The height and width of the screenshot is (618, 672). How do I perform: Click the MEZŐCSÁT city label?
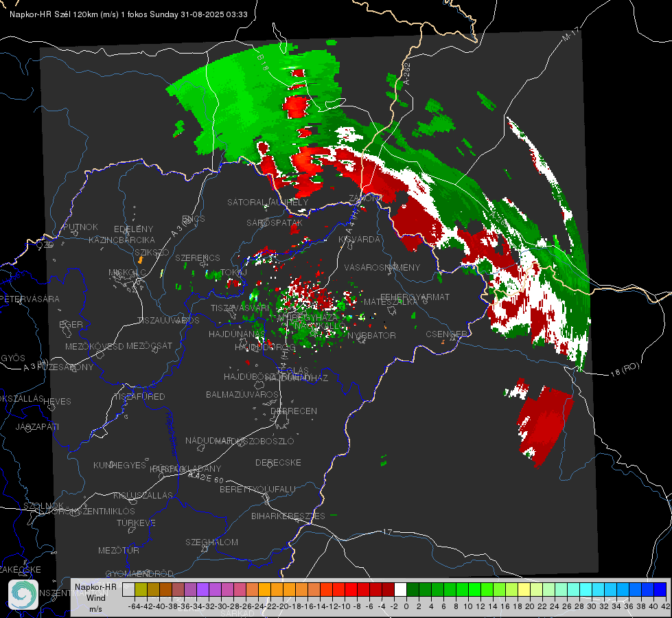tap(149, 345)
